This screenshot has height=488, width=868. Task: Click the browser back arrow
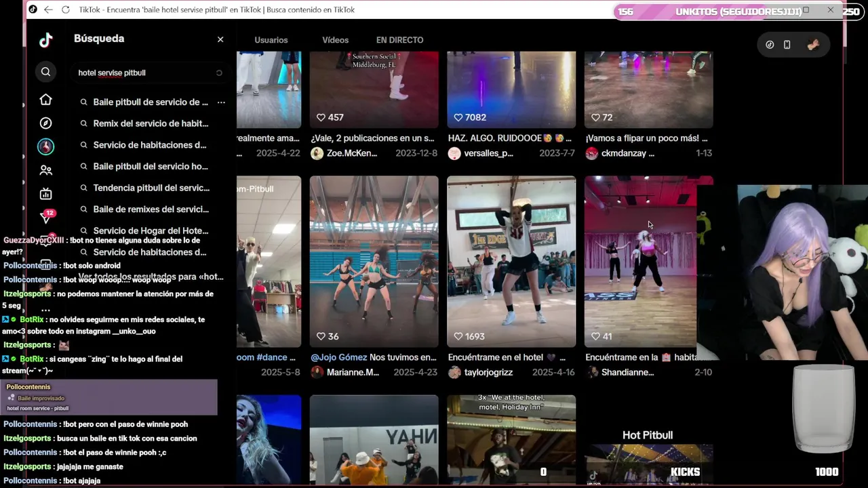(48, 9)
